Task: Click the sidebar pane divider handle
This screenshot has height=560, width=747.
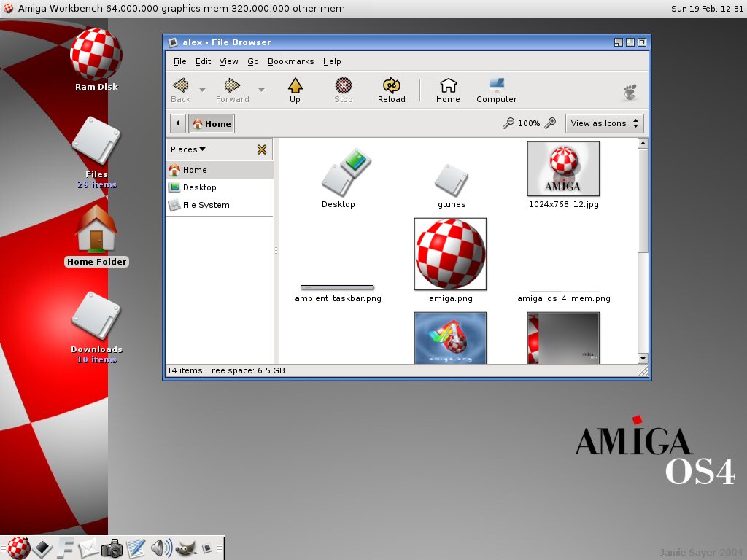Action: (x=276, y=251)
